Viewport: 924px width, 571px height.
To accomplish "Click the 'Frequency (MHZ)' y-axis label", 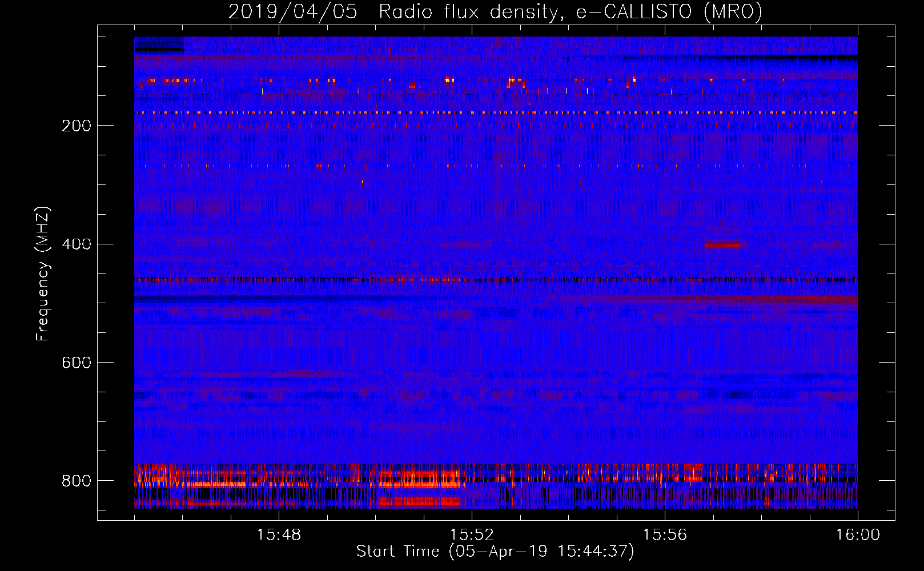I will [x=42, y=274].
